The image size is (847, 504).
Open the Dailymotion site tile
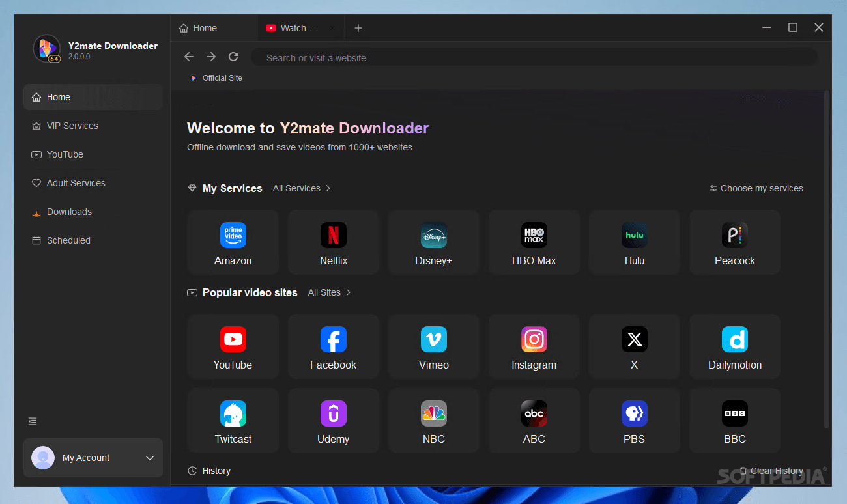click(x=734, y=346)
